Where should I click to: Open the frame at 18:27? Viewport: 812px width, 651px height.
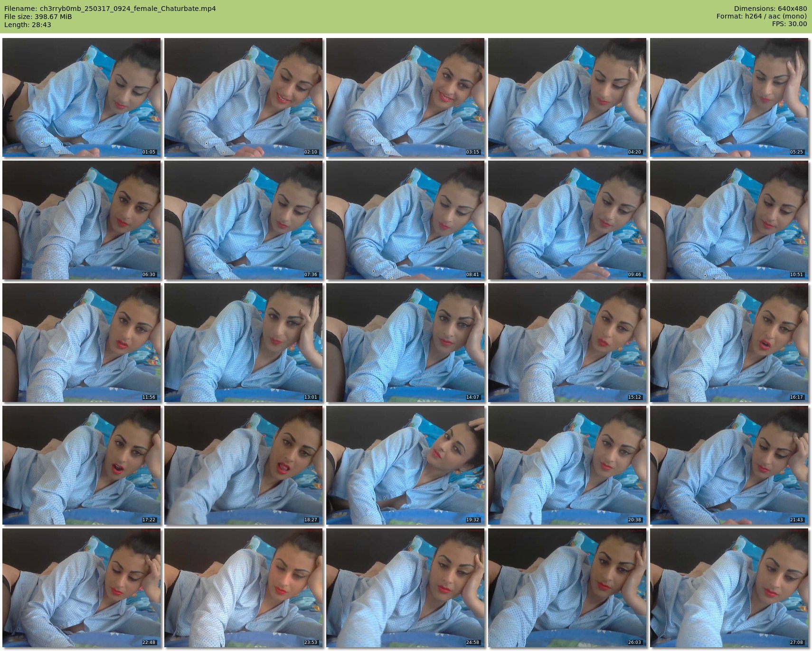click(x=244, y=465)
